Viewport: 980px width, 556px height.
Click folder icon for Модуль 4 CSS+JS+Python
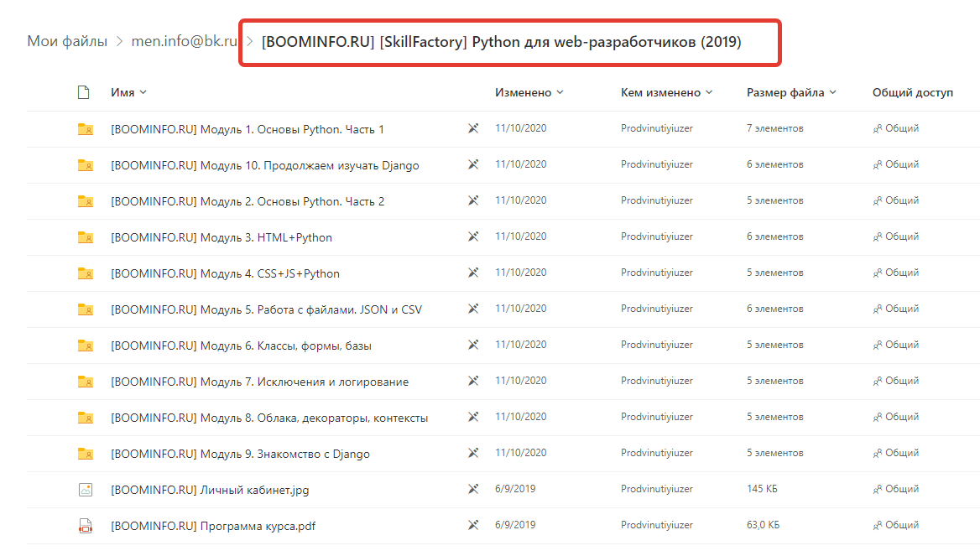click(85, 273)
